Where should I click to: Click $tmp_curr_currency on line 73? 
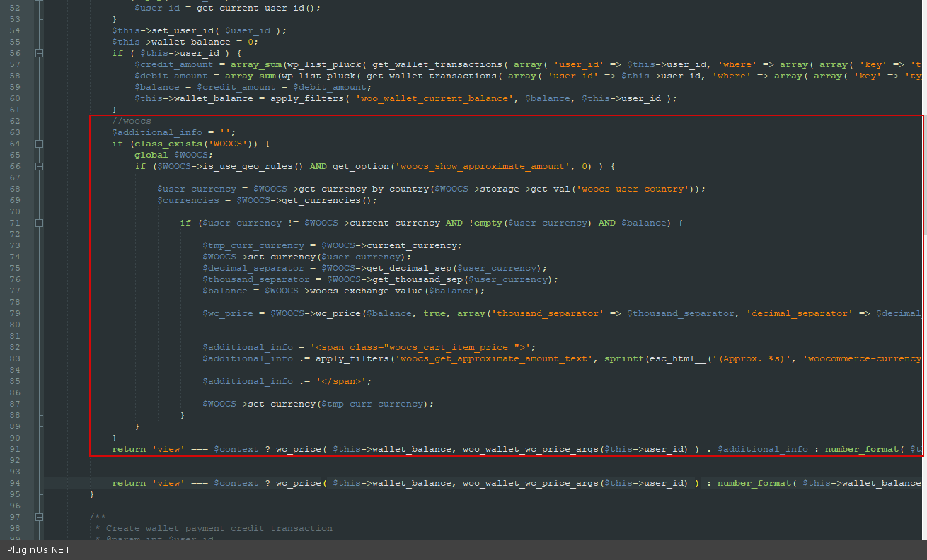coord(253,245)
